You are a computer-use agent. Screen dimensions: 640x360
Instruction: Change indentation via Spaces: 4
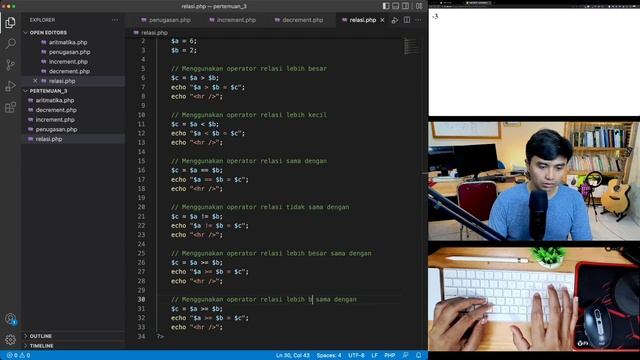click(329, 355)
